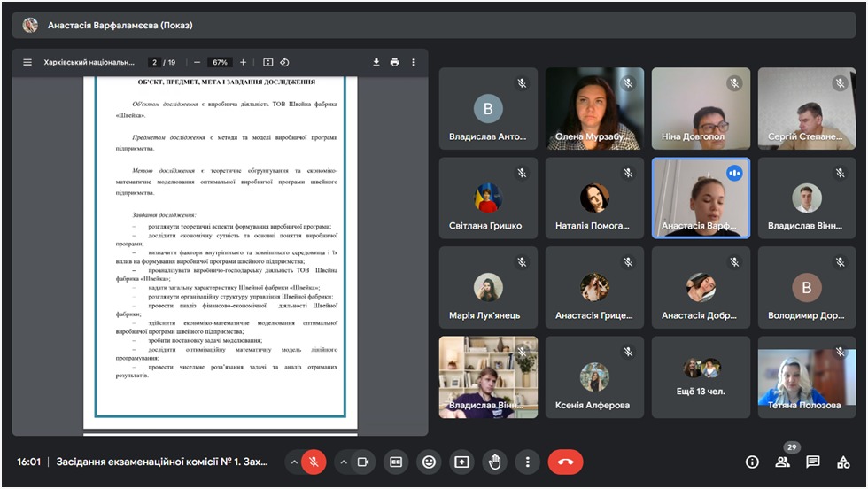Expand video settings arrow next to camera
This screenshot has height=489, width=868.
coord(342,462)
